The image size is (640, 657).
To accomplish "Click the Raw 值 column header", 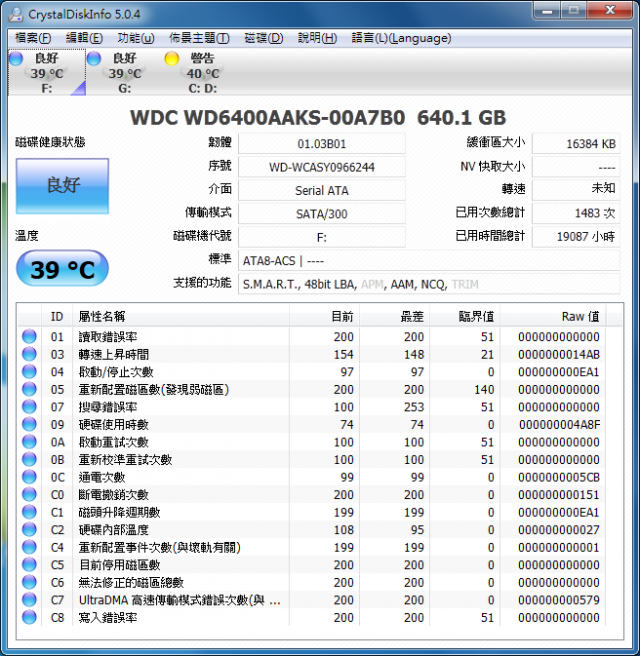I will tap(553, 316).
